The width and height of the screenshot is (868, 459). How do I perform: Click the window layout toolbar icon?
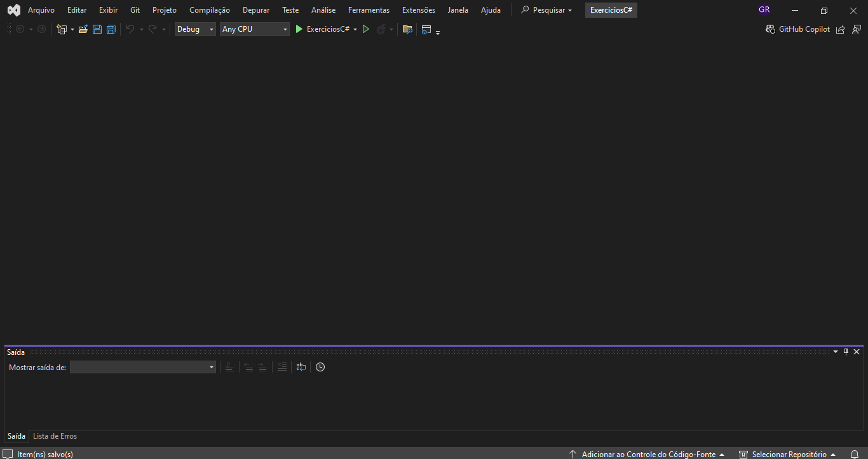(x=426, y=29)
